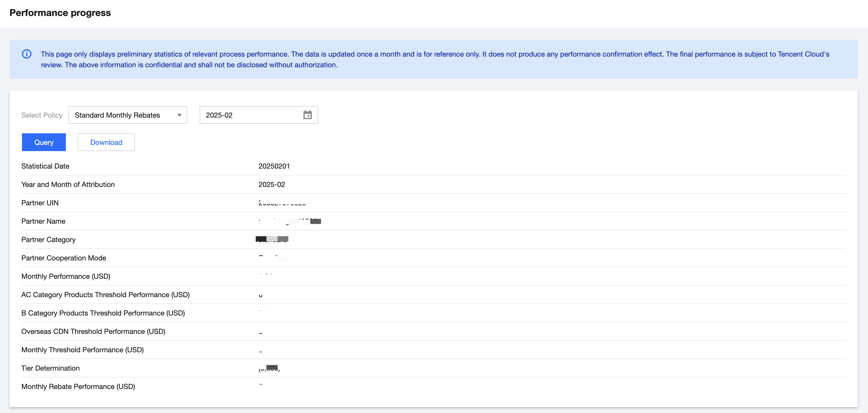Click the Partner Category row label

coord(48,239)
